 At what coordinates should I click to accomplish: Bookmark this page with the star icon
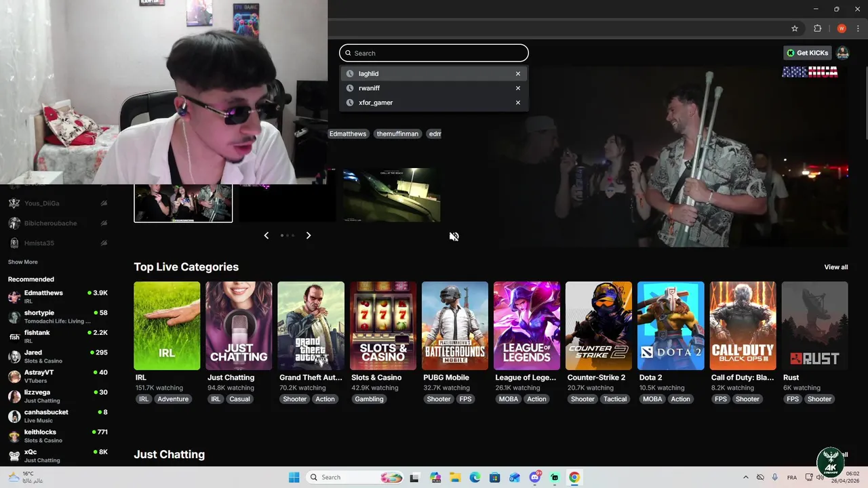(x=795, y=28)
